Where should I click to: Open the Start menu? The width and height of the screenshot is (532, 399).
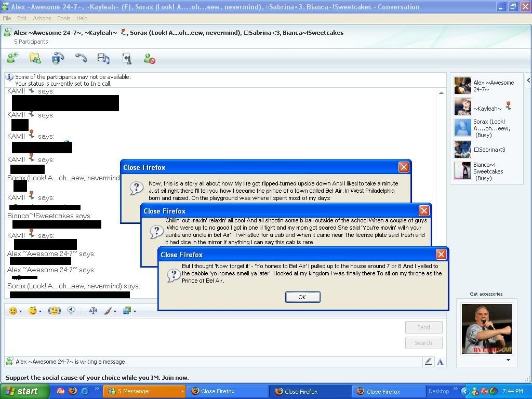pos(24,391)
